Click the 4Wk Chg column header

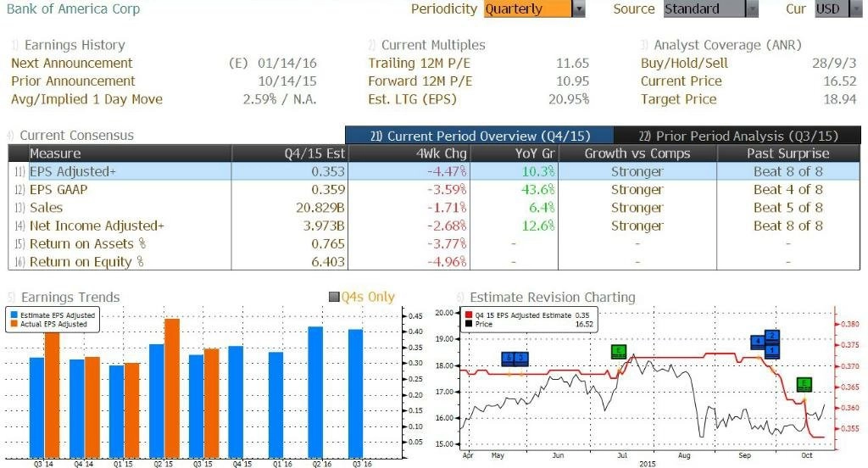[x=409, y=153]
